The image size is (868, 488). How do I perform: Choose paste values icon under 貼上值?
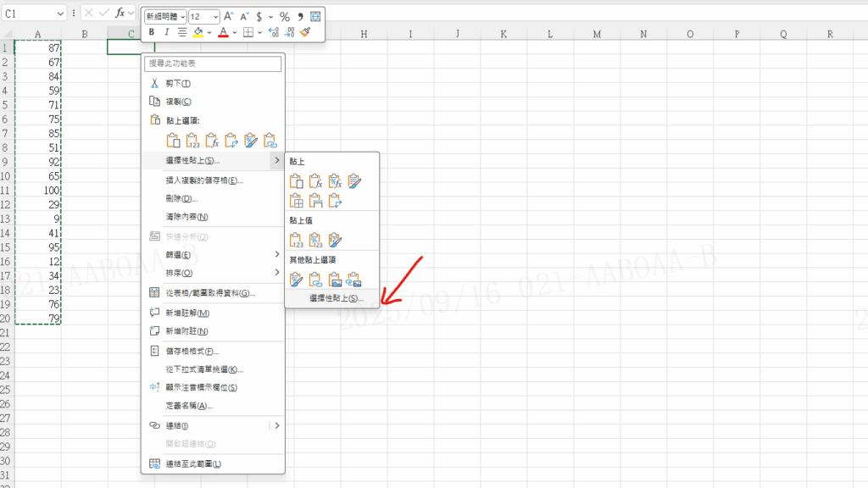(297, 240)
